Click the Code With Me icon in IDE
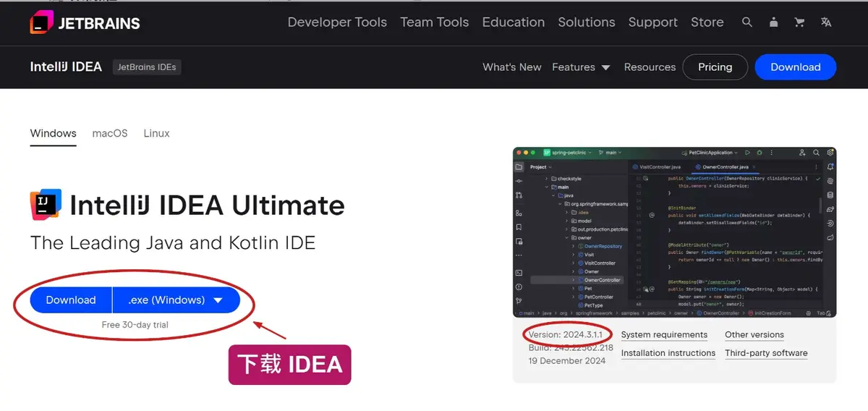 click(x=802, y=153)
